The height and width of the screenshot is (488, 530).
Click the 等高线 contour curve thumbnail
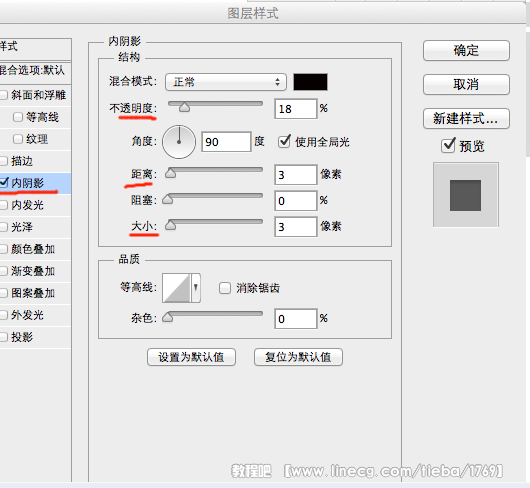pos(177,288)
